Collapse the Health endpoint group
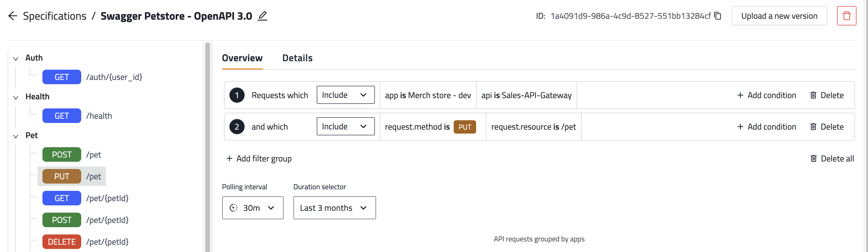The height and width of the screenshot is (252, 868). click(x=16, y=97)
